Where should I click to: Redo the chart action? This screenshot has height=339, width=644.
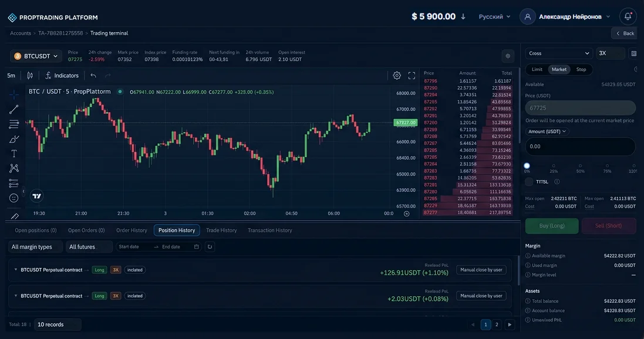108,76
